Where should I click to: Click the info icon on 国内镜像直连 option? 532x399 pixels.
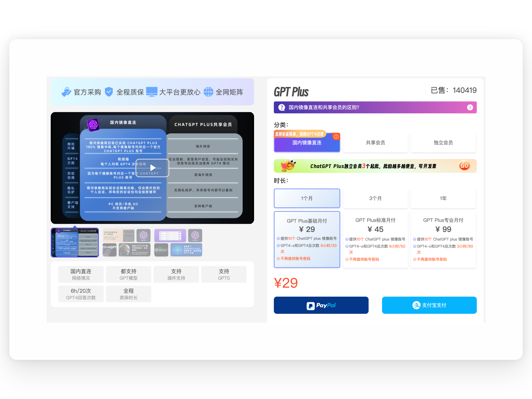336,136
